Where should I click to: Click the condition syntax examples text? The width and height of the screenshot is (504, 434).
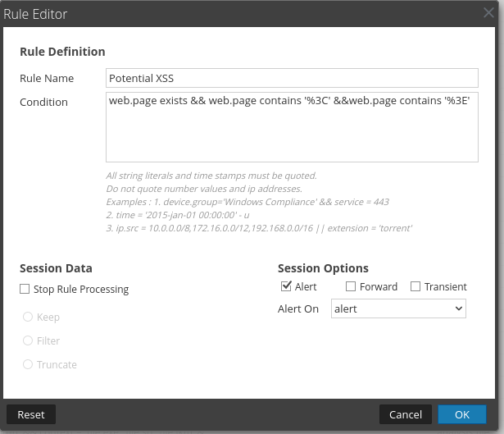(x=259, y=201)
